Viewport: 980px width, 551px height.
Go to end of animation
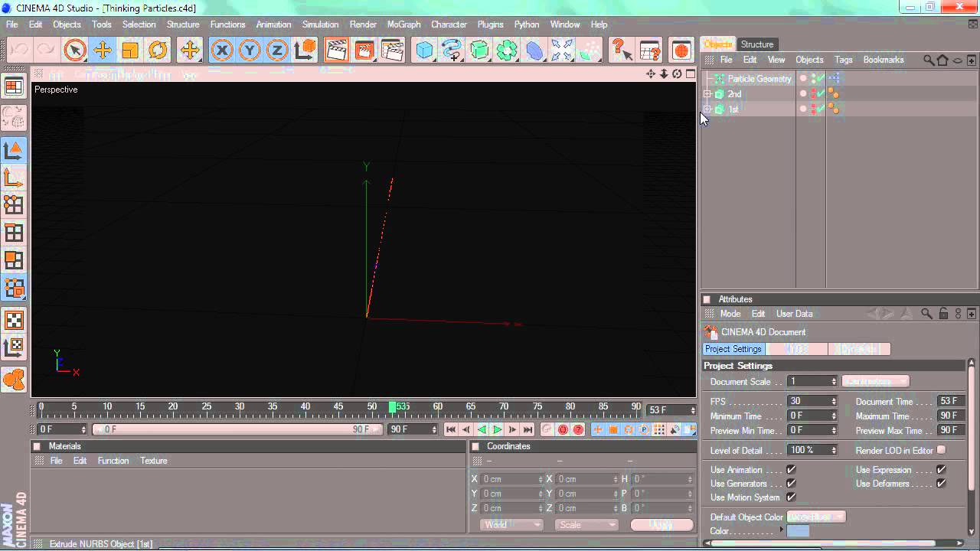pyautogui.click(x=528, y=430)
